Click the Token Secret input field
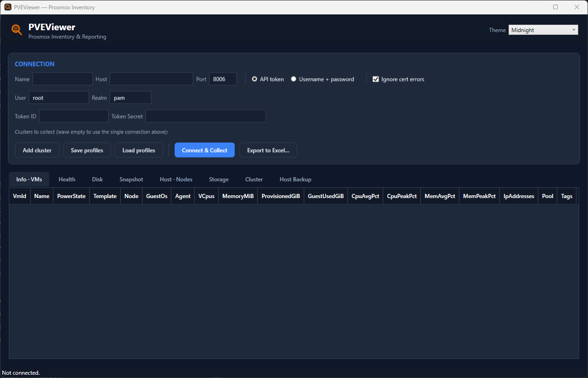 click(x=206, y=116)
